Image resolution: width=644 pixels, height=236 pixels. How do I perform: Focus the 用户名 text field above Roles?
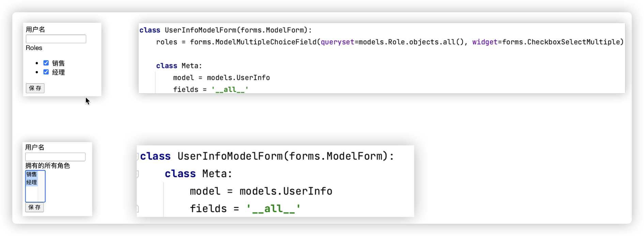tap(56, 39)
